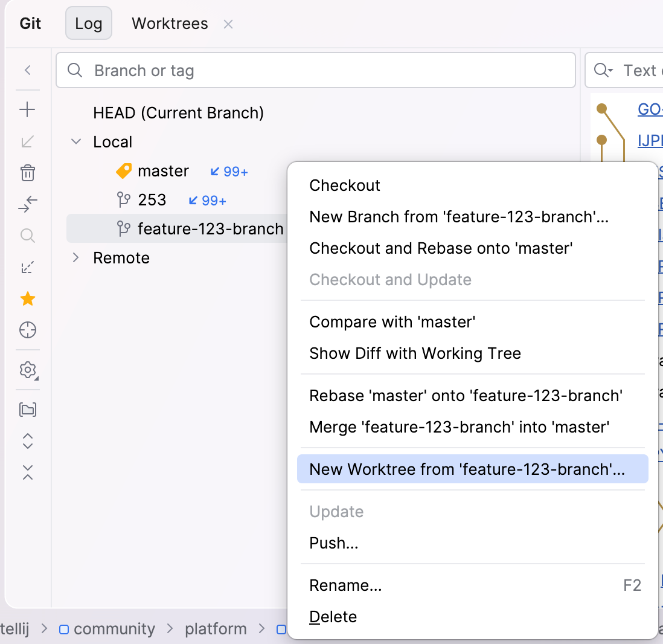Click the Show My Branches search icon

tap(28, 235)
